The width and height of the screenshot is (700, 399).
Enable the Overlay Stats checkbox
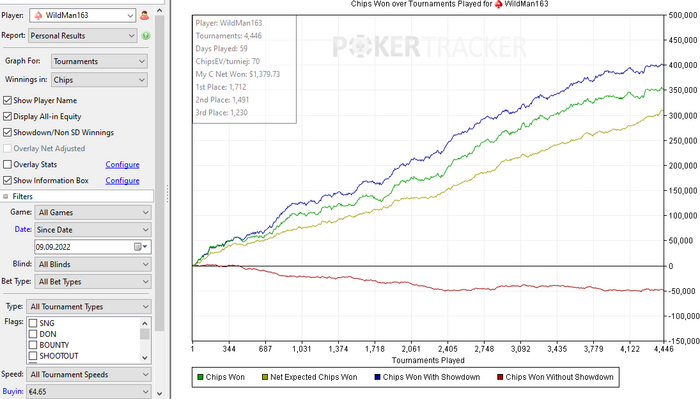(x=7, y=165)
